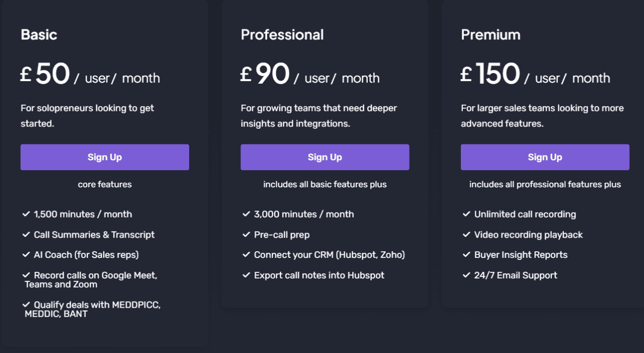The height and width of the screenshot is (353, 644).
Task: Click the checkmark beside 1,500 minutes feature
Action: pos(27,214)
